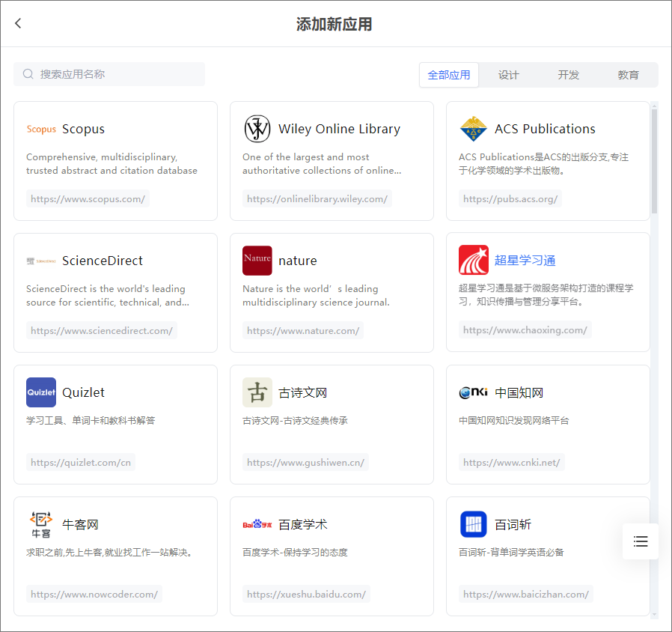This screenshot has height=632, width=672.
Task: Click the 古诗文网-古诗文经典传承 description
Action: coord(296,421)
